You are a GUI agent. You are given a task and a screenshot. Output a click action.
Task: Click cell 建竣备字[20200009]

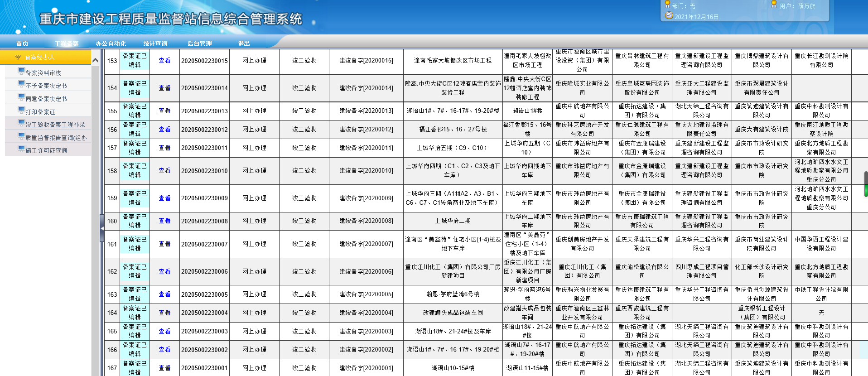[x=366, y=198]
